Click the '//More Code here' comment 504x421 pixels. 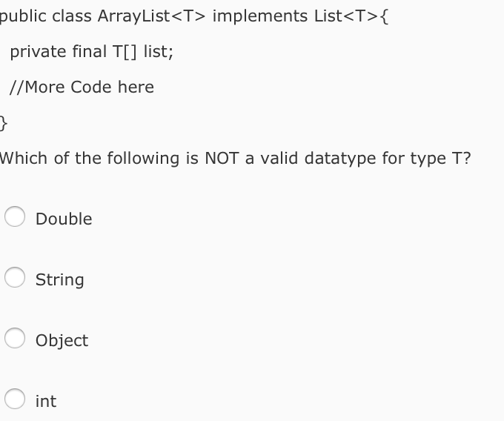coord(82,87)
